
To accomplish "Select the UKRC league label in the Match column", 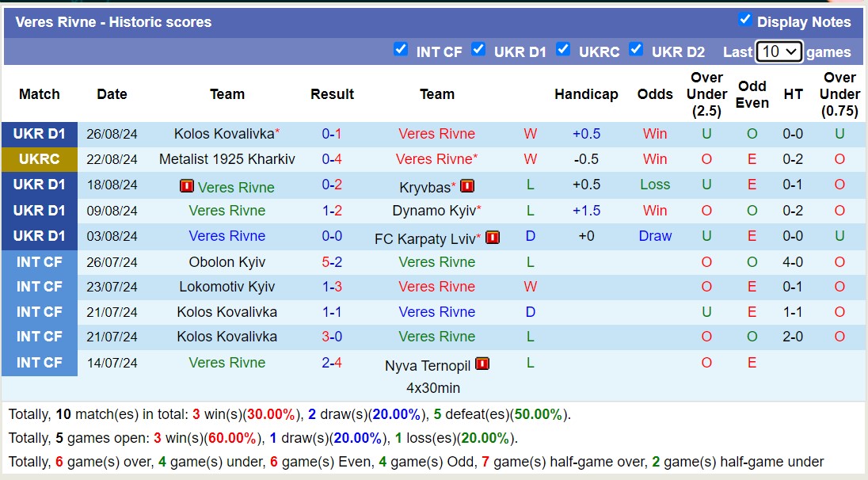I will pos(38,159).
